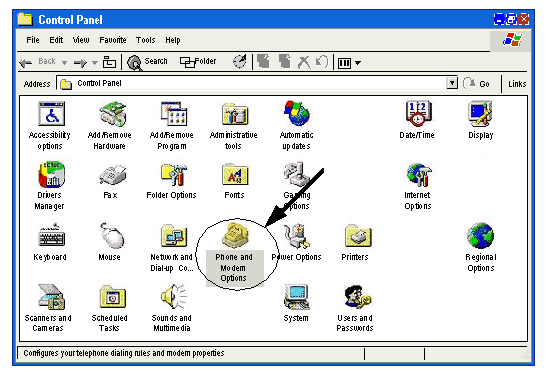
Task: Select the Add/Remove Hardware icon
Action: click(112, 113)
